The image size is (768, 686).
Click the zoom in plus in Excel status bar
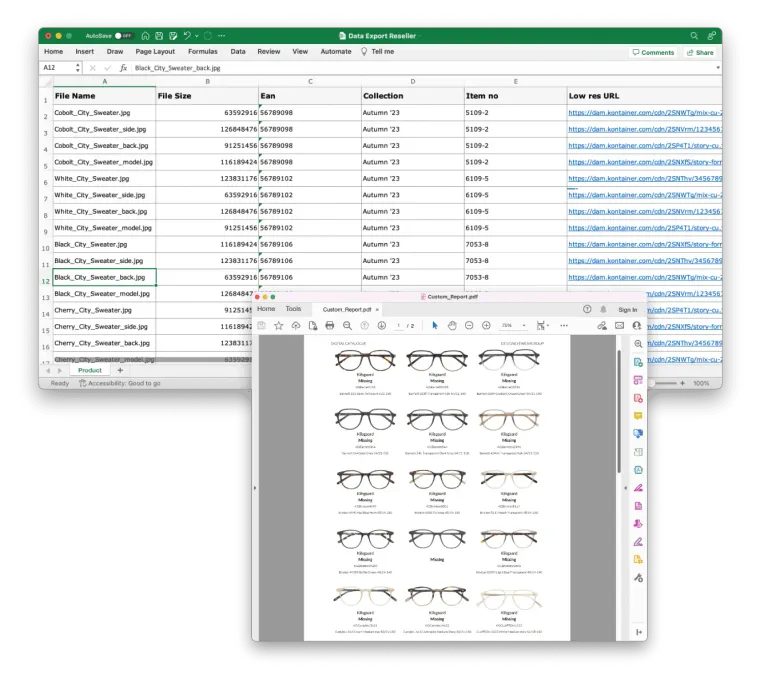click(x=682, y=383)
